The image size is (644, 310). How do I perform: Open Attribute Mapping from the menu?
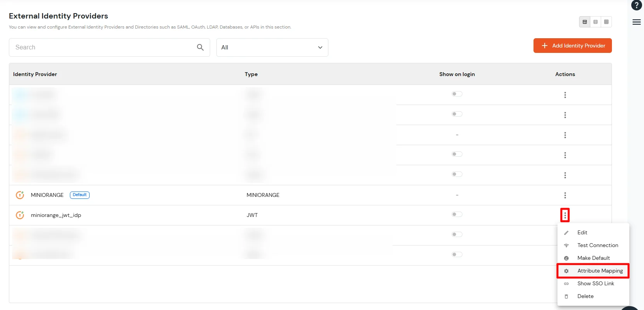[x=593, y=271]
